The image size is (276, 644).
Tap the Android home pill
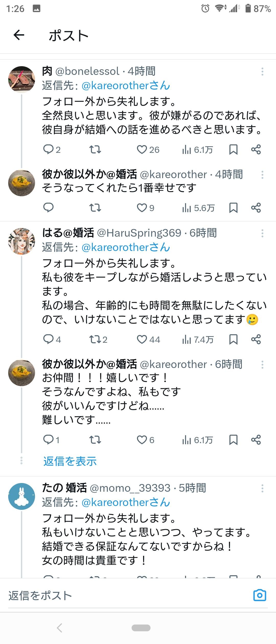coord(141,628)
